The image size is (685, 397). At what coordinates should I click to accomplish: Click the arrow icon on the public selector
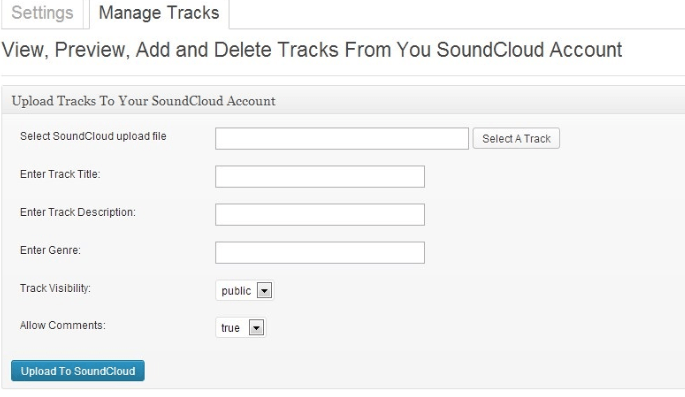264,290
